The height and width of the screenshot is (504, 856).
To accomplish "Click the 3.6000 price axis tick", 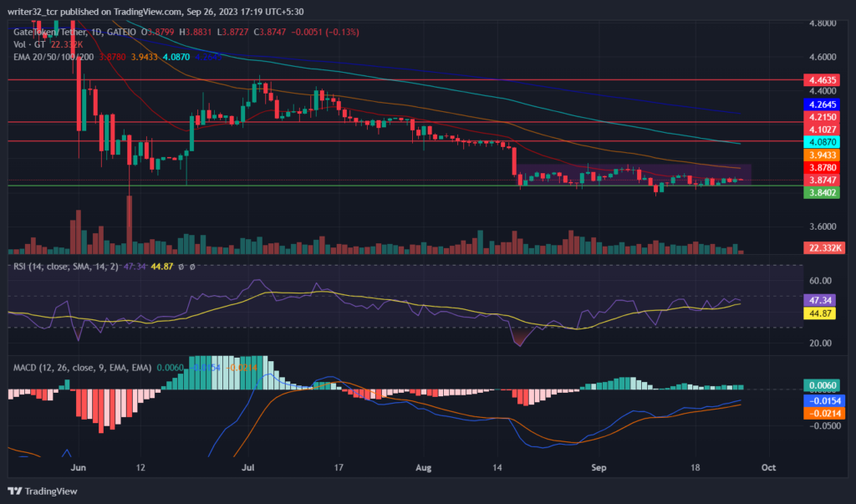I will pos(823,227).
